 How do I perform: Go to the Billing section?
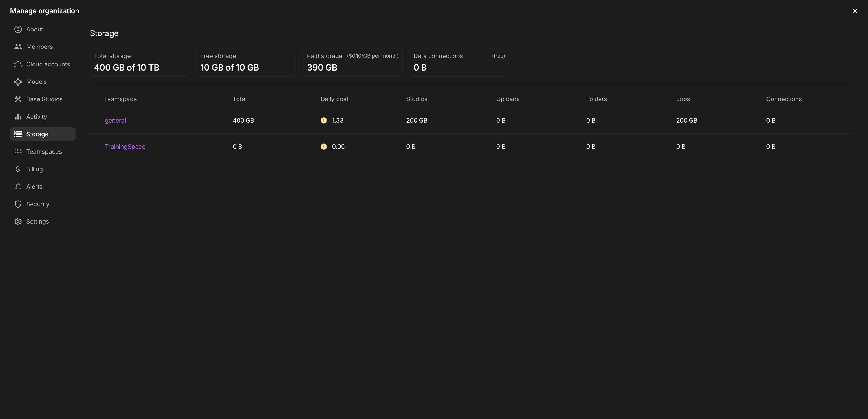42,169
